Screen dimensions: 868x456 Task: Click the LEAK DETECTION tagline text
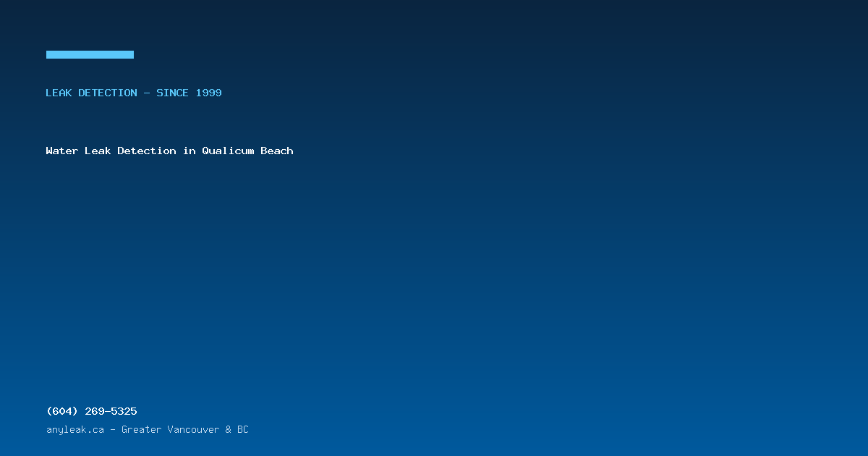click(91, 93)
